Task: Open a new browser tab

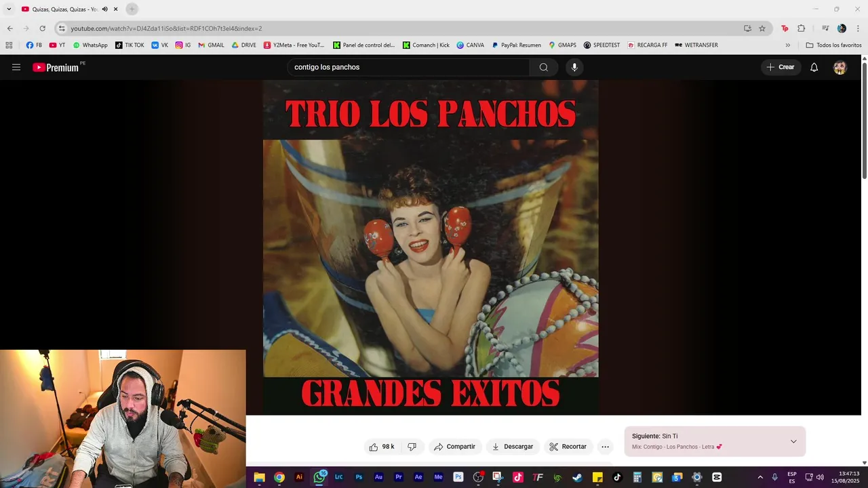Action: point(132,9)
